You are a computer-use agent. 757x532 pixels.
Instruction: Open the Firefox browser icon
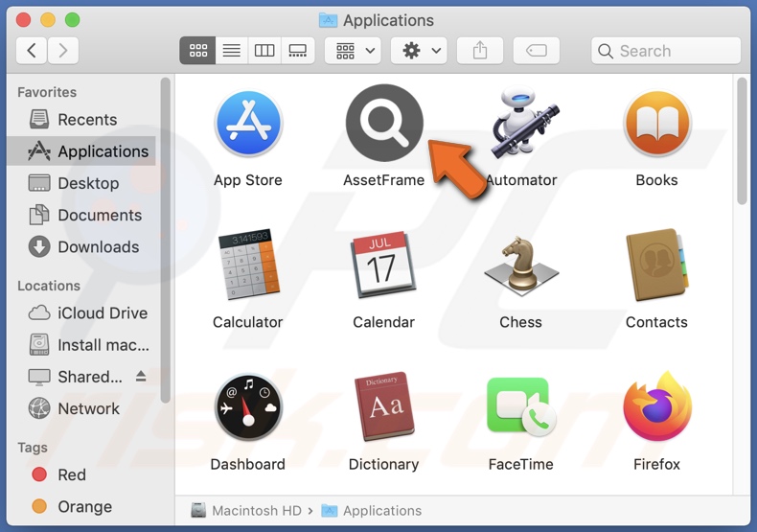tap(657, 406)
